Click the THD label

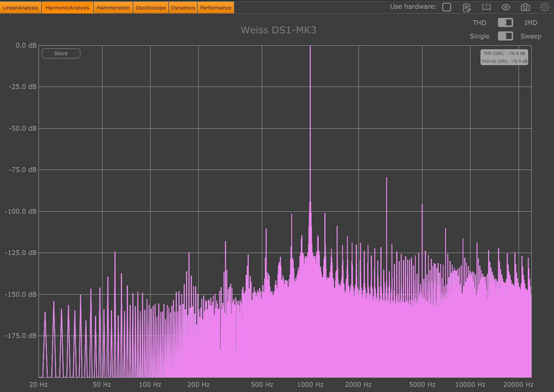click(480, 23)
